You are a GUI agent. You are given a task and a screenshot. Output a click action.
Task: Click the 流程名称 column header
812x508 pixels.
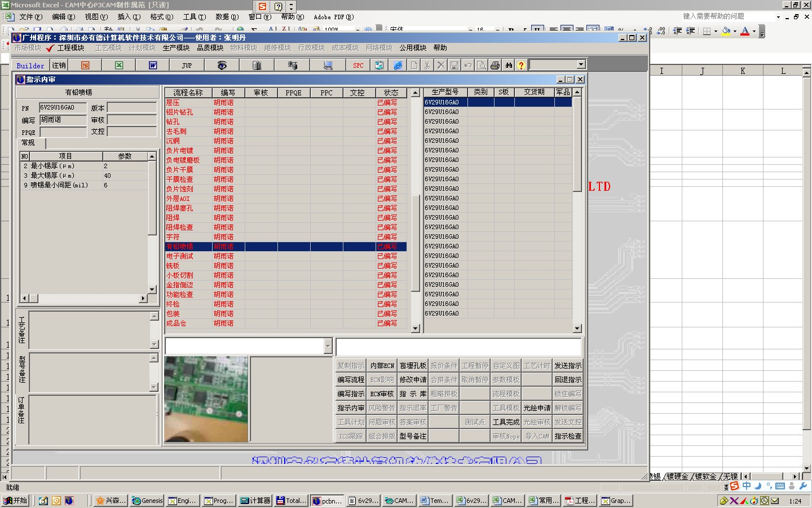pyautogui.click(x=188, y=93)
